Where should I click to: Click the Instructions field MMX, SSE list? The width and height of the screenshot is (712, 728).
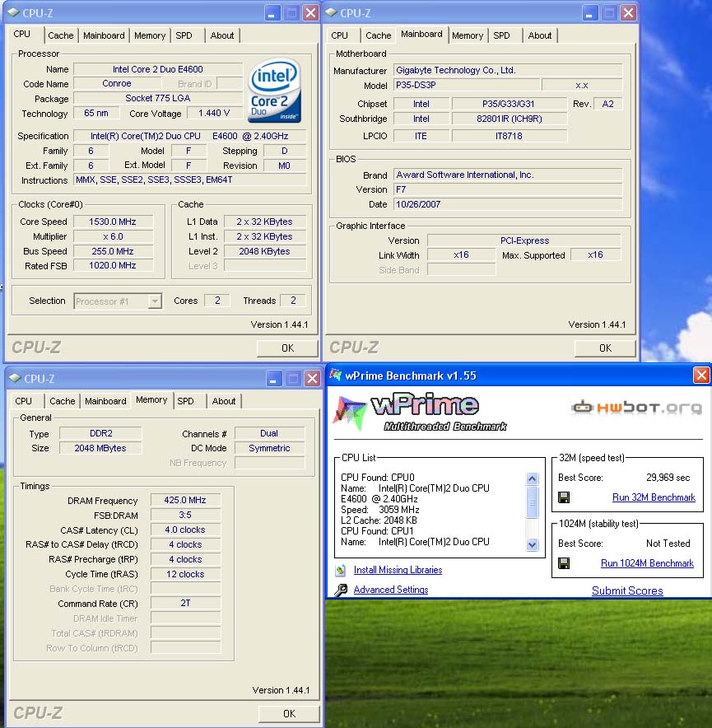click(x=190, y=180)
